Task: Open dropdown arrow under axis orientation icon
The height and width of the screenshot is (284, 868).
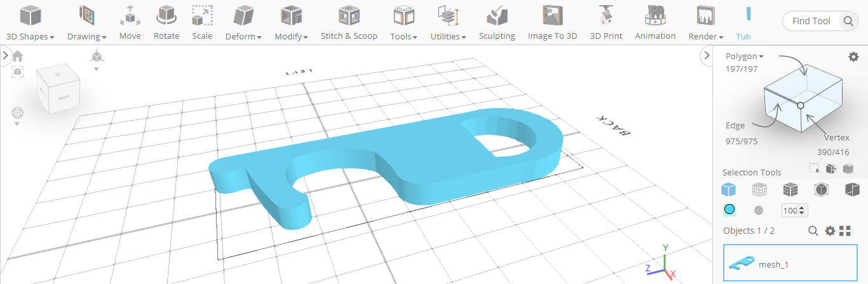Action: pyautogui.click(x=97, y=69)
